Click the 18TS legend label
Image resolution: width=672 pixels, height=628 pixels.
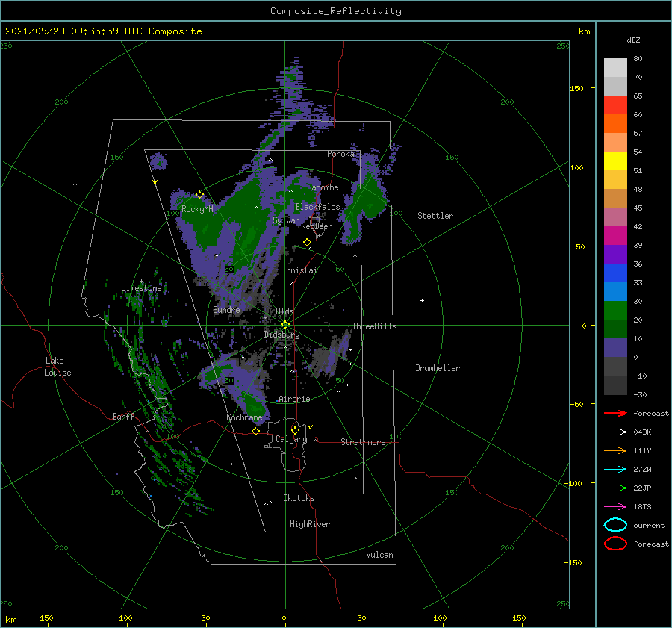pyautogui.click(x=642, y=507)
